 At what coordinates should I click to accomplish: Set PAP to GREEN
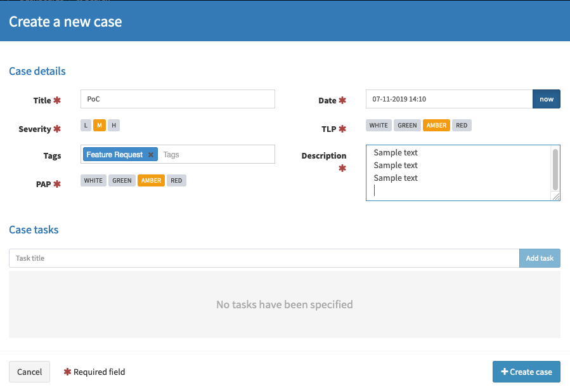point(122,180)
